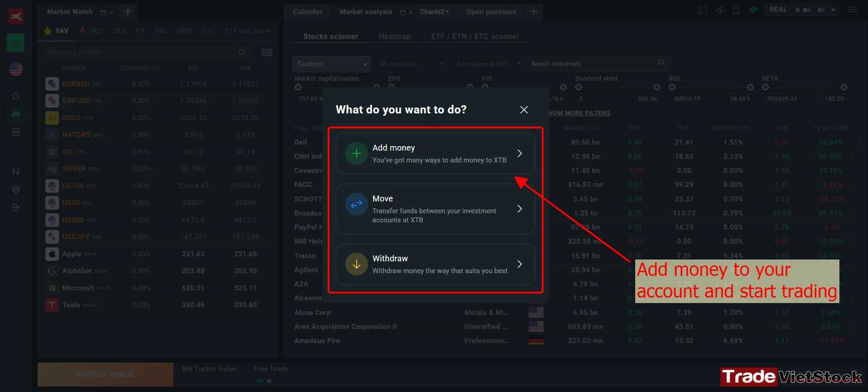Click the SHOW MORE FILTERS link
This screenshot has width=868, height=392.
(580, 113)
